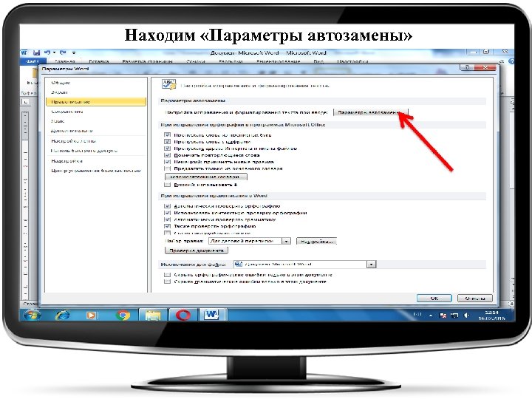Click the Параметры автозамены button
This screenshot has height=399, width=532.
coord(371,112)
